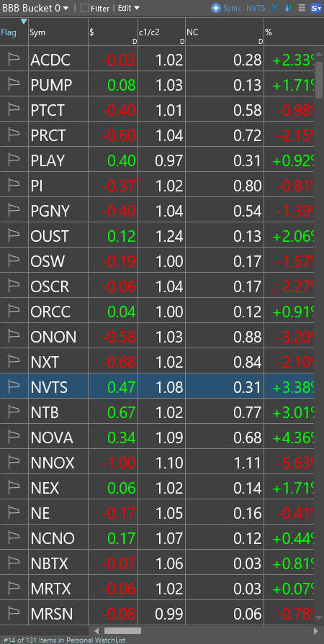This screenshot has height=644, width=324.
Task: Flag the MRTX row
Action: (14, 589)
